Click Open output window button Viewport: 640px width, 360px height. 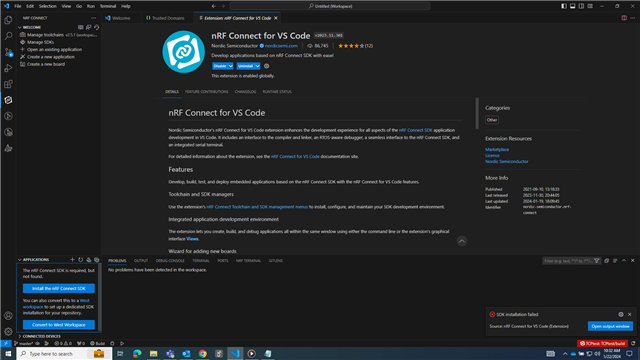tap(610, 326)
